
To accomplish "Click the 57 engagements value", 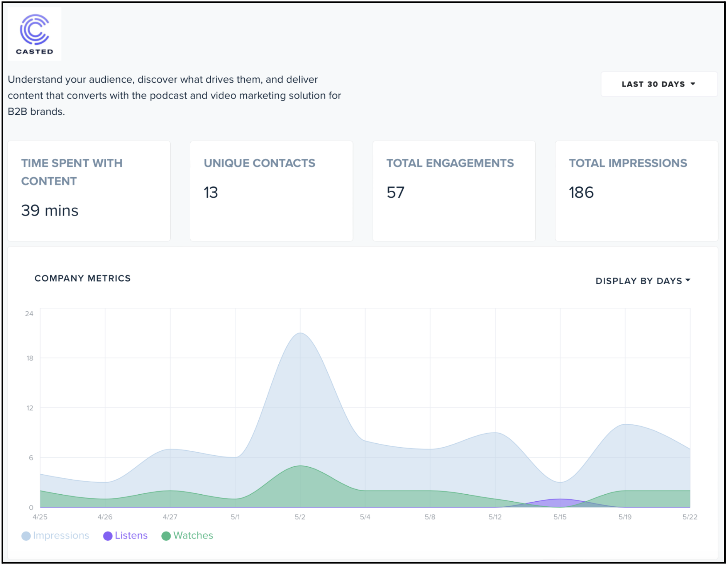I will [395, 192].
